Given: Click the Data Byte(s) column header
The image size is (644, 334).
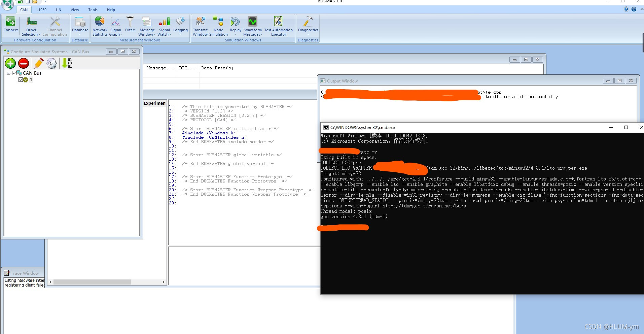Looking at the screenshot, I should (217, 68).
